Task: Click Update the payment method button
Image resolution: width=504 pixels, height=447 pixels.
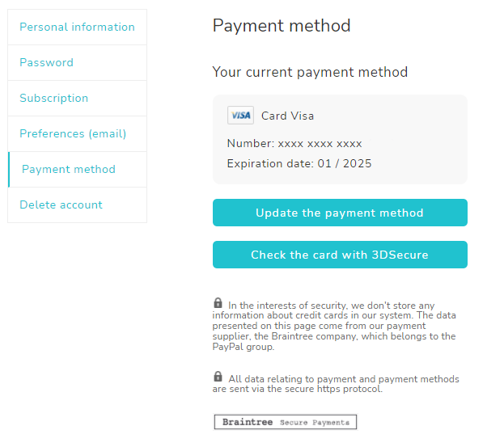Action: (x=340, y=213)
